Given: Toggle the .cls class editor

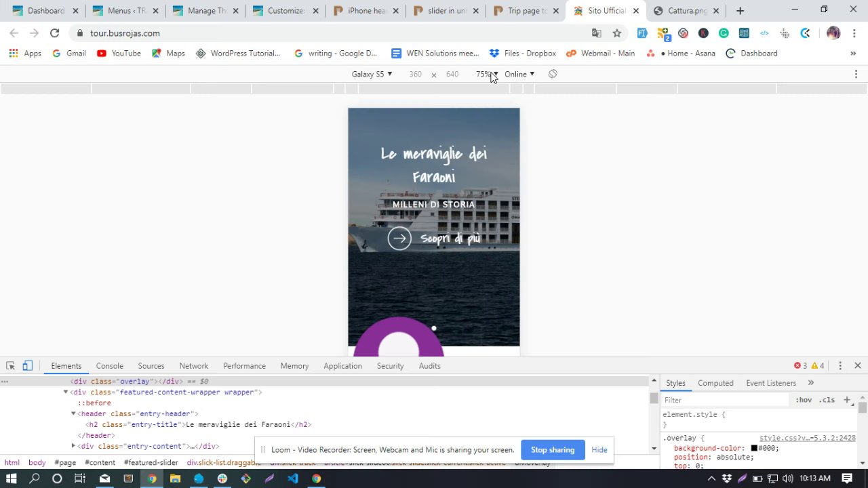Looking at the screenshot, I should (x=827, y=400).
